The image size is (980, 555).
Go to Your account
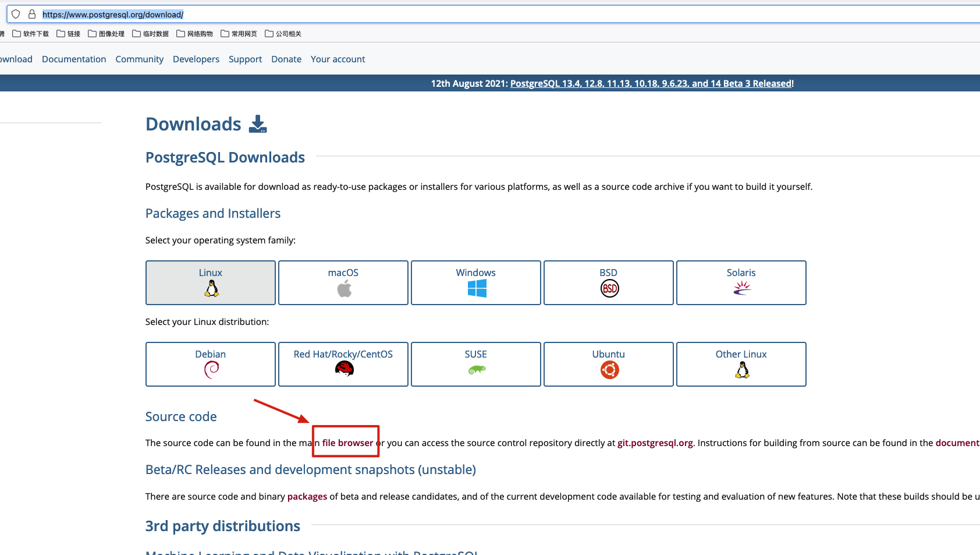(338, 59)
